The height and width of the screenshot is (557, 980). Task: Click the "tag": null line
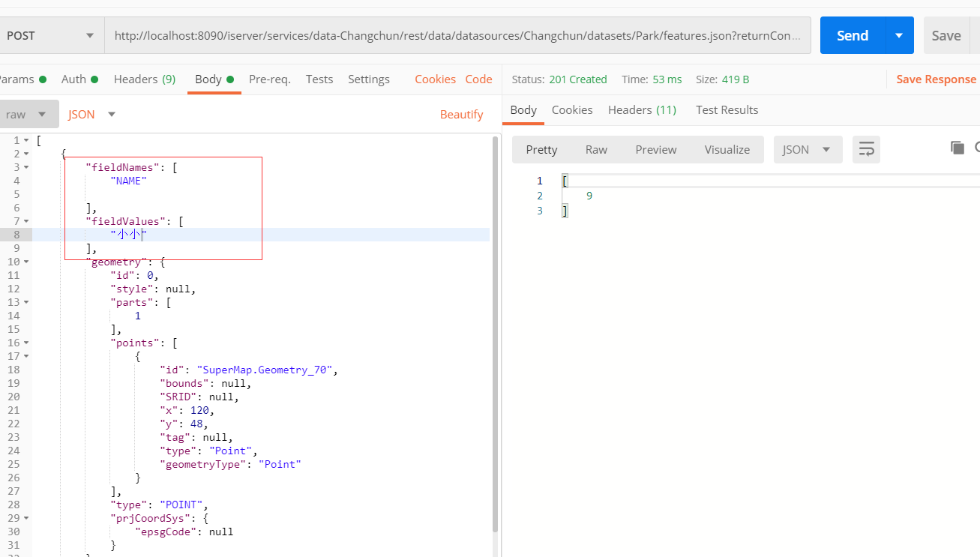pos(196,437)
